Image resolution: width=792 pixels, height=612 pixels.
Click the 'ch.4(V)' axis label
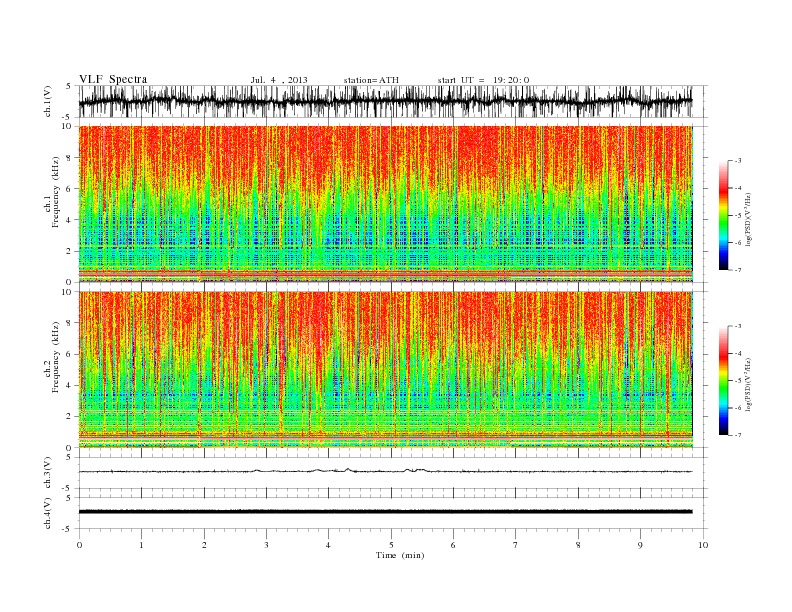(48, 513)
